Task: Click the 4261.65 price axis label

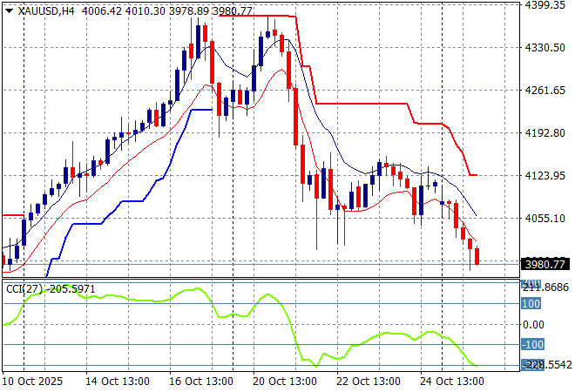Action: click(x=546, y=91)
